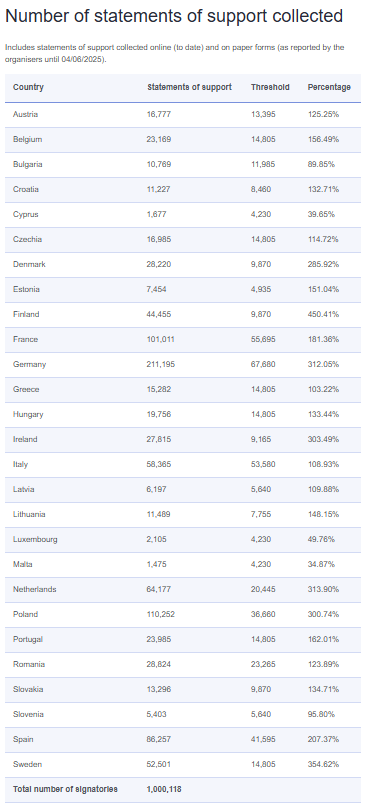The image size is (370, 805).
Task: Click the Percentage column header
Action: click(x=329, y=87)
